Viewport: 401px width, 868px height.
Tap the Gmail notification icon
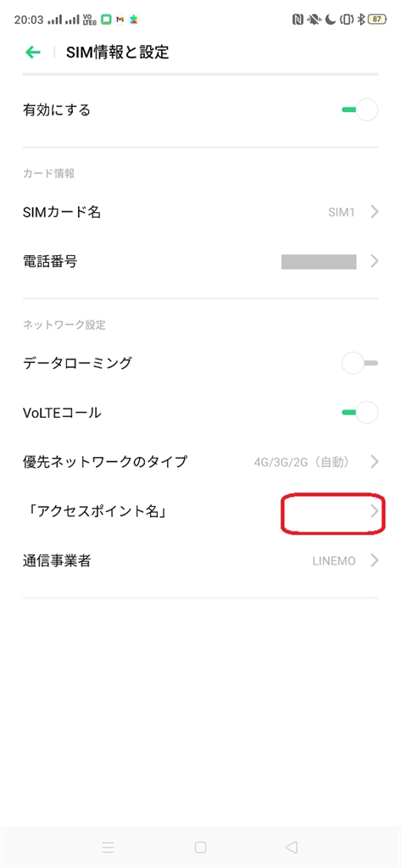[x=120, y=20]
